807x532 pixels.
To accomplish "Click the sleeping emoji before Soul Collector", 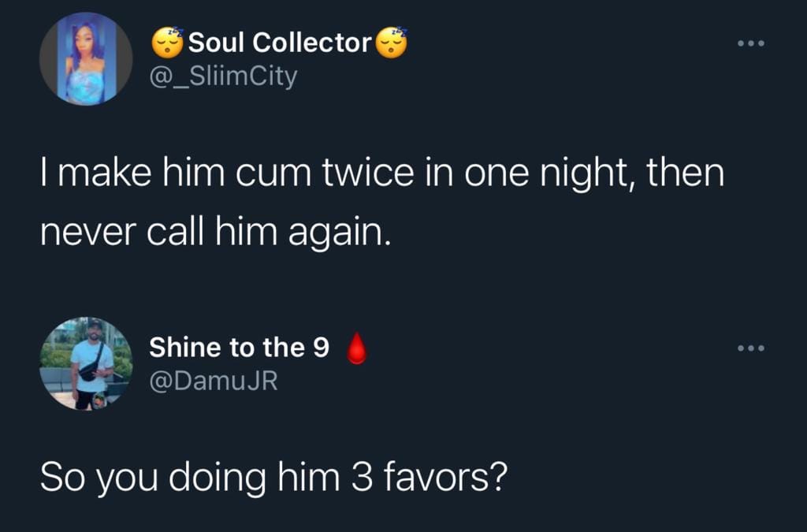I will [168, 43].
